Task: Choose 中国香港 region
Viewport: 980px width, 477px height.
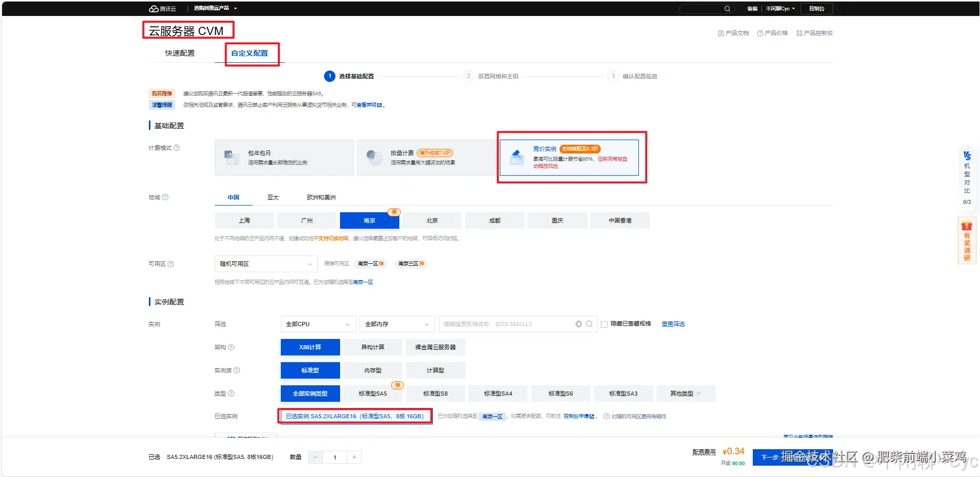Action: tap(620, 220)
